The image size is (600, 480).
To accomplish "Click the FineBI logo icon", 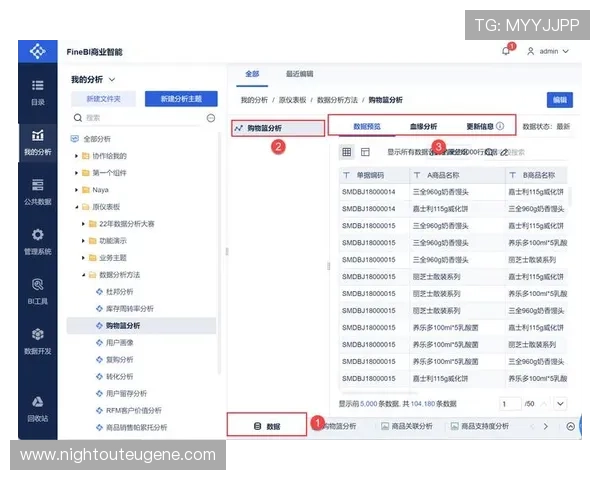I will pos(38,51).
